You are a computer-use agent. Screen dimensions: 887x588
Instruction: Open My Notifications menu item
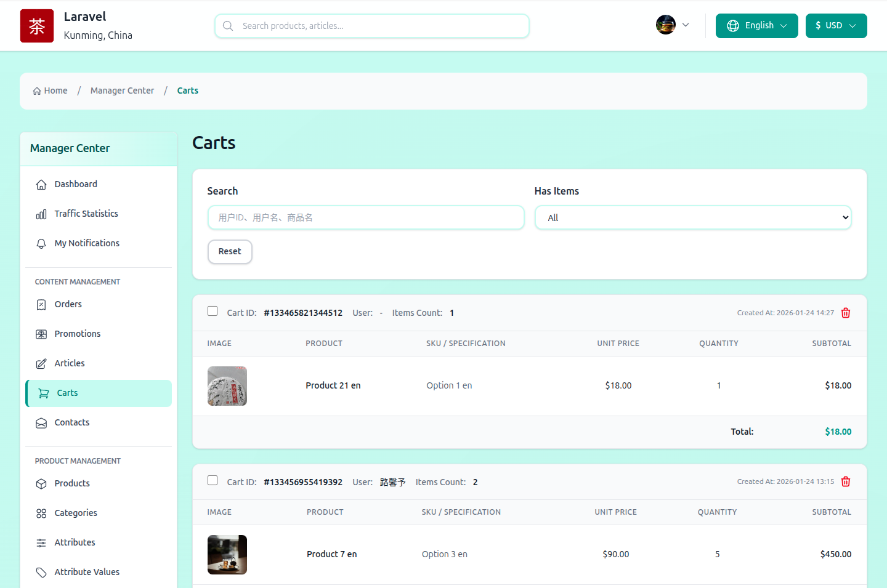[99, 243]
